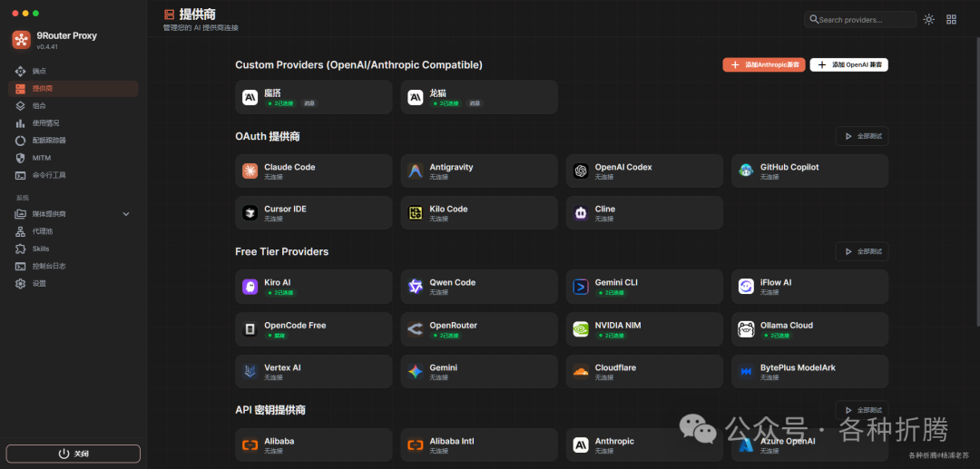Click 添加 OpenAI 兼容 button

(848, 65)
